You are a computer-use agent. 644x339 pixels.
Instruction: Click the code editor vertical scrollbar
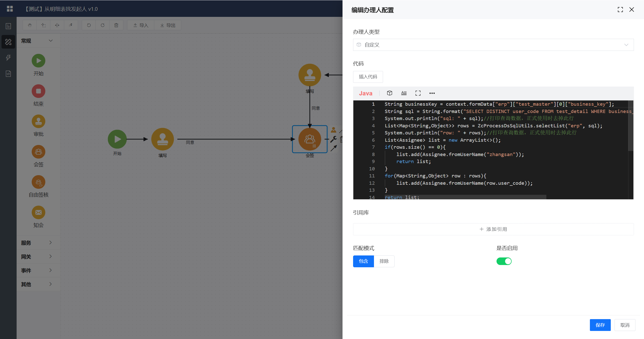(x=630, y=126)
